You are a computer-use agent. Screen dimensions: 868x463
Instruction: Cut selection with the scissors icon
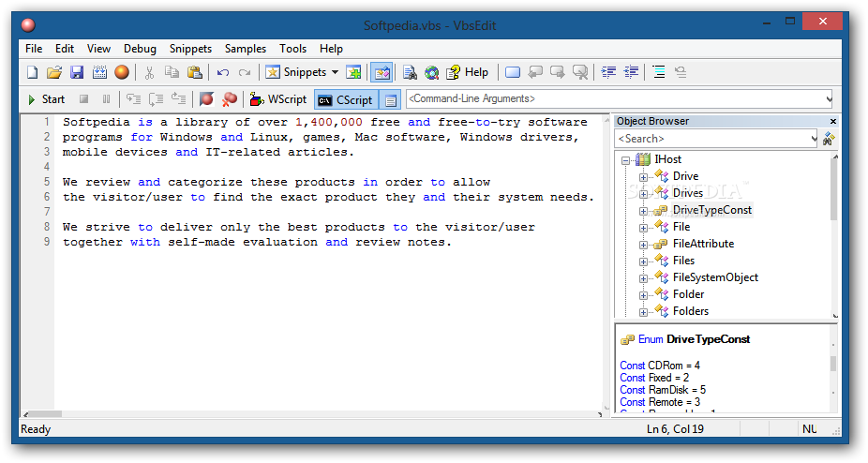(149, 72)
